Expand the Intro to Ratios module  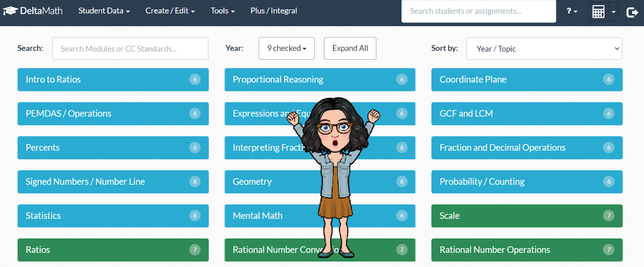113,79
